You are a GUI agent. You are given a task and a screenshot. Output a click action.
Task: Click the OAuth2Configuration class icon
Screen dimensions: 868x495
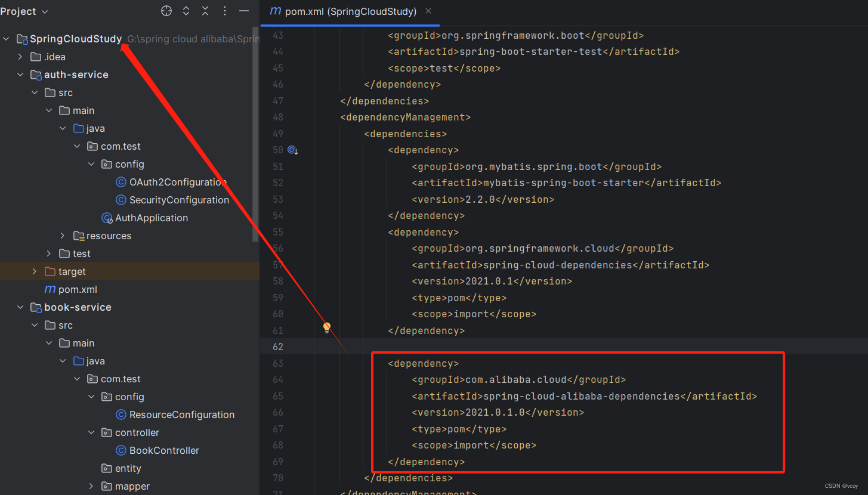121,182
